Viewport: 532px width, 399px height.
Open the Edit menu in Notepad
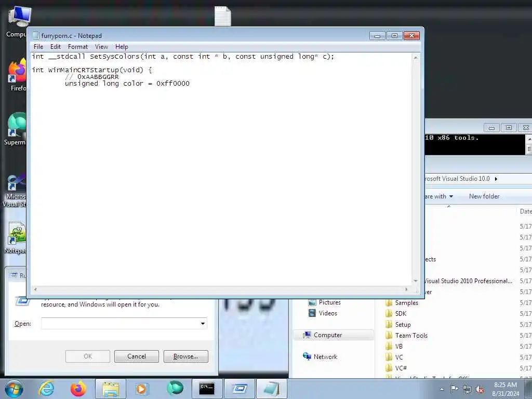tap(55, 47)
